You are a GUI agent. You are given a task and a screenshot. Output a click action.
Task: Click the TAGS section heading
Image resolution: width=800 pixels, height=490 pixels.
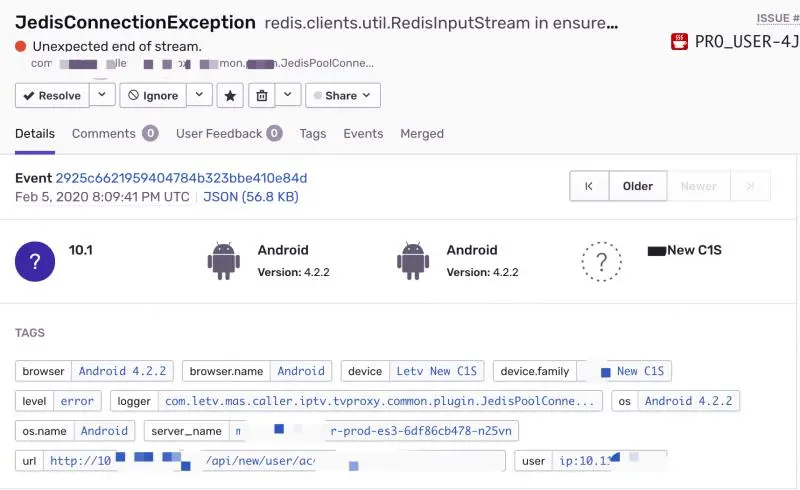(30, 333)
